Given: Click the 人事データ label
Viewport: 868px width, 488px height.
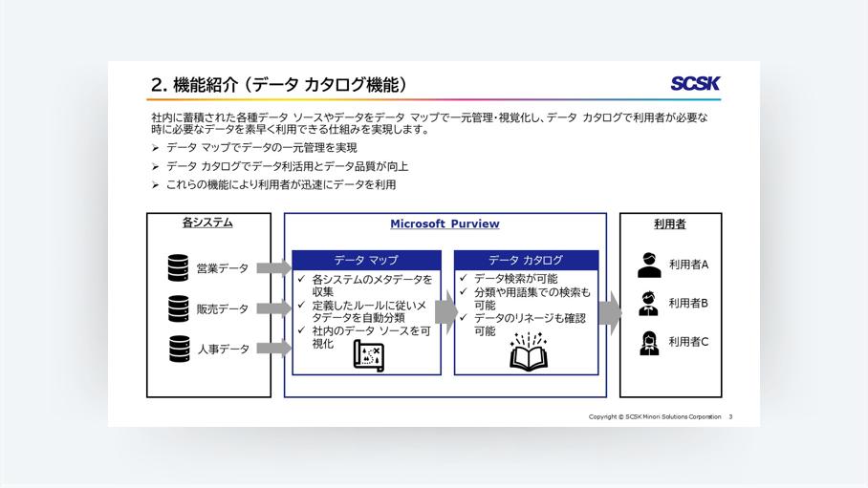Looking at the screenshot, I should pyautogui.click(x=224, y=350).
